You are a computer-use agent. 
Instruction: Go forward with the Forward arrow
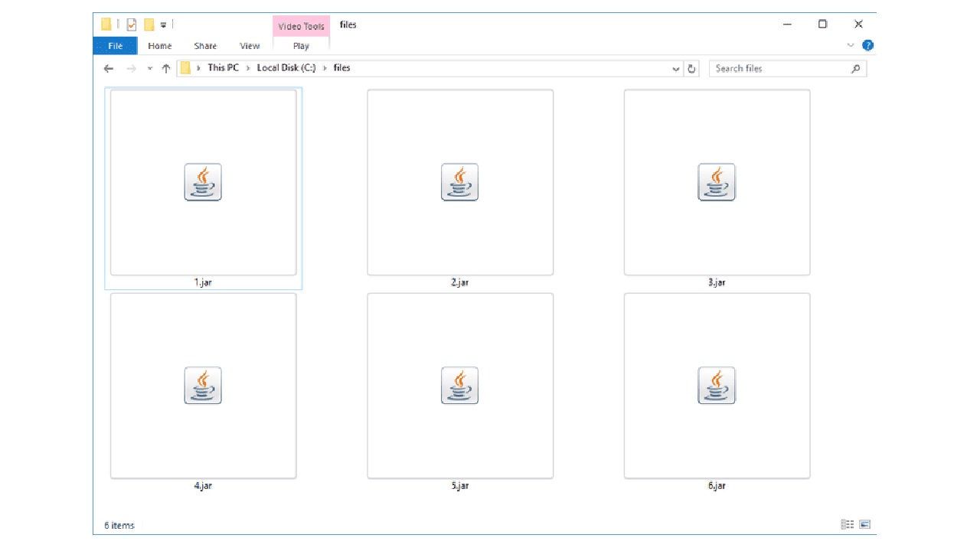point(131,68)
